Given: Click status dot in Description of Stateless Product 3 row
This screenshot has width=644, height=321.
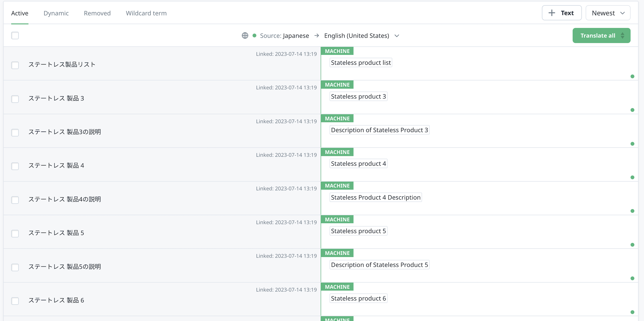Looking at the screenshot, I should point(632,144).
